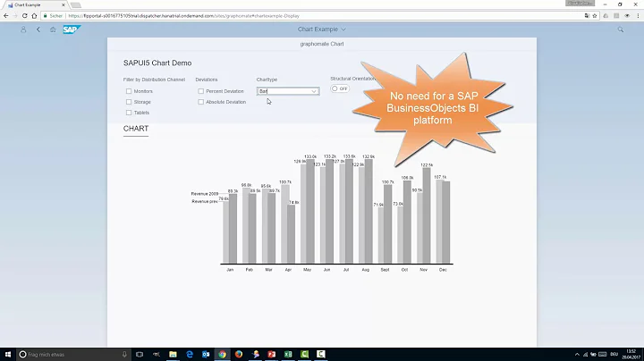This screenshot has height=361, width=644.
Task: Check the Monitors filter checkbox
Action: tap(129, 91)
